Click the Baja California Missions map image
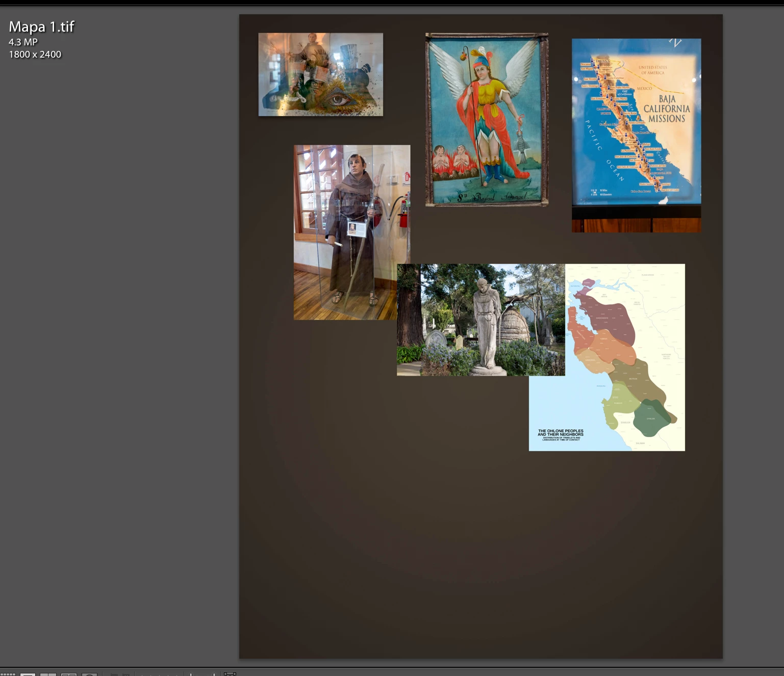 pos(636,135)
